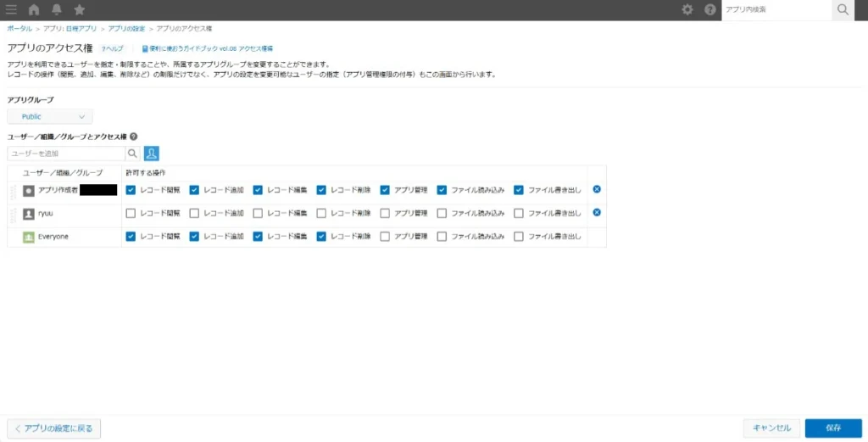
Task: Click the ryuu user name
Action: 46,213
